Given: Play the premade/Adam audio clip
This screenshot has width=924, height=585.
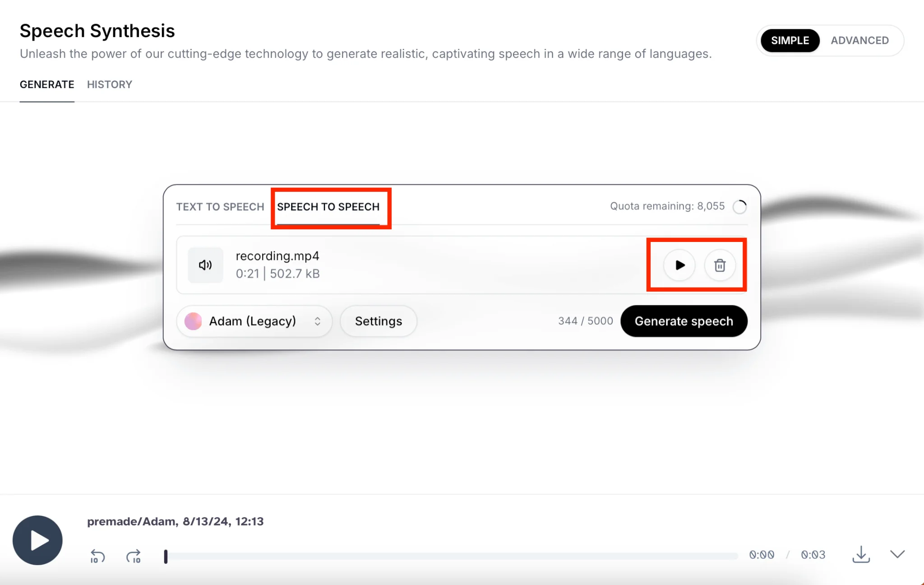Looking at the screenshot, I should [x=37, y=540].
